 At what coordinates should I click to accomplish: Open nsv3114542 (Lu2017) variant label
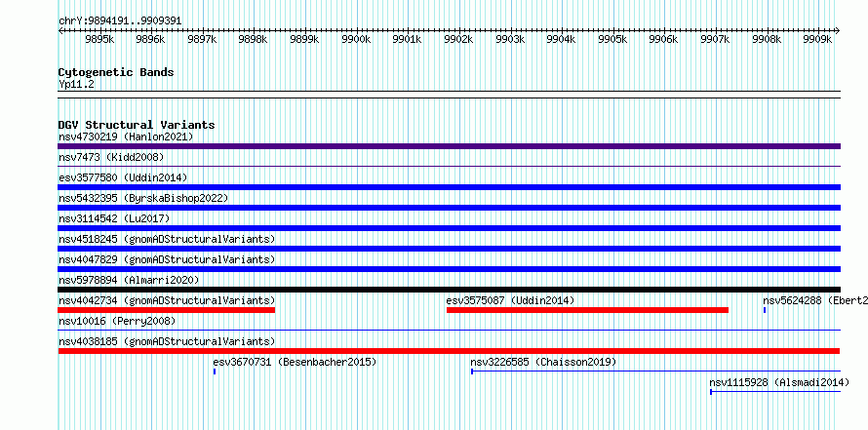pos(114,218)
